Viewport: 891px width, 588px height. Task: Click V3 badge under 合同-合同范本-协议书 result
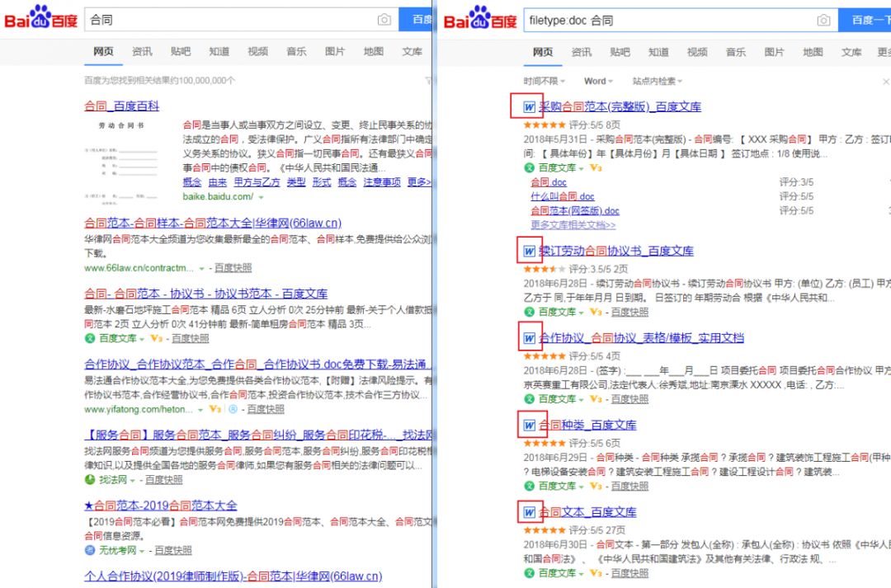coord(156,339)
